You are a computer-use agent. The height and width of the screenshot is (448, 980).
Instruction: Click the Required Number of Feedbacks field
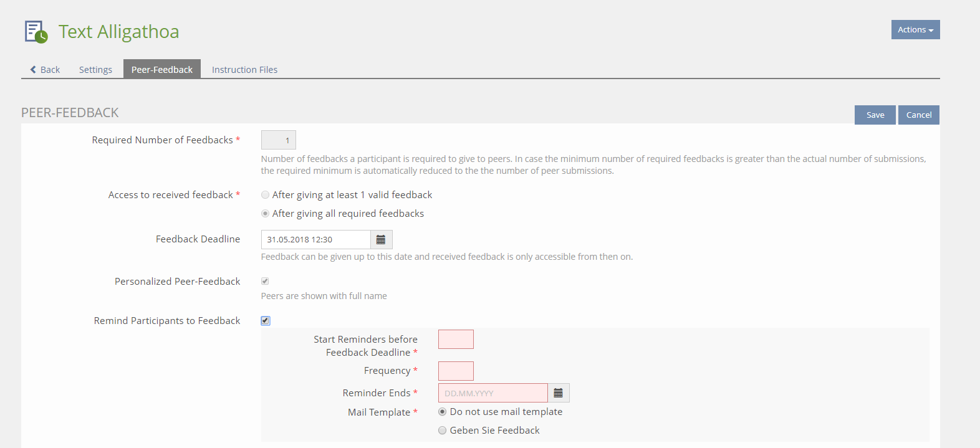tap(279, 140)
